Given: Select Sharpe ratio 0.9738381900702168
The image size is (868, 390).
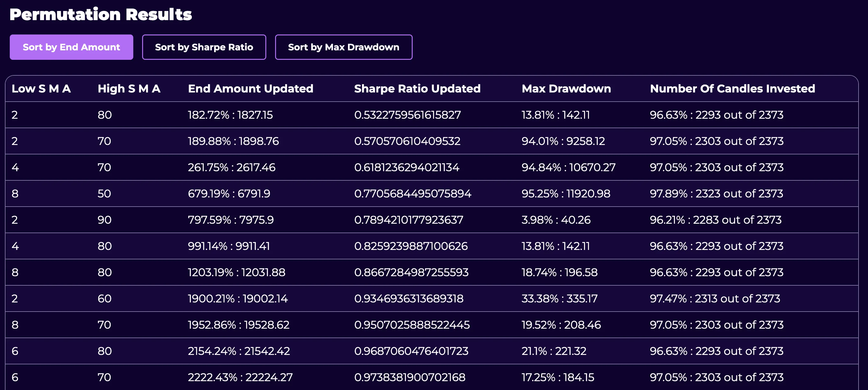Looking at the screenshot, I should 410,378.
